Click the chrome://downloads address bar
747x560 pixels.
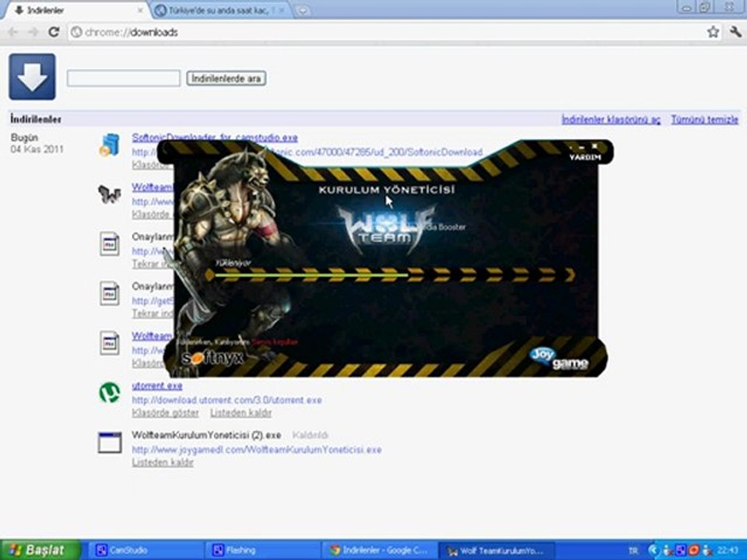(x=386, y=33)
